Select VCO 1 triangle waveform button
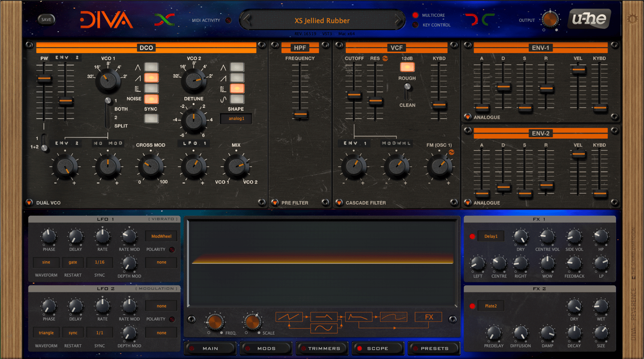The image size is (644, 359). 151,67
